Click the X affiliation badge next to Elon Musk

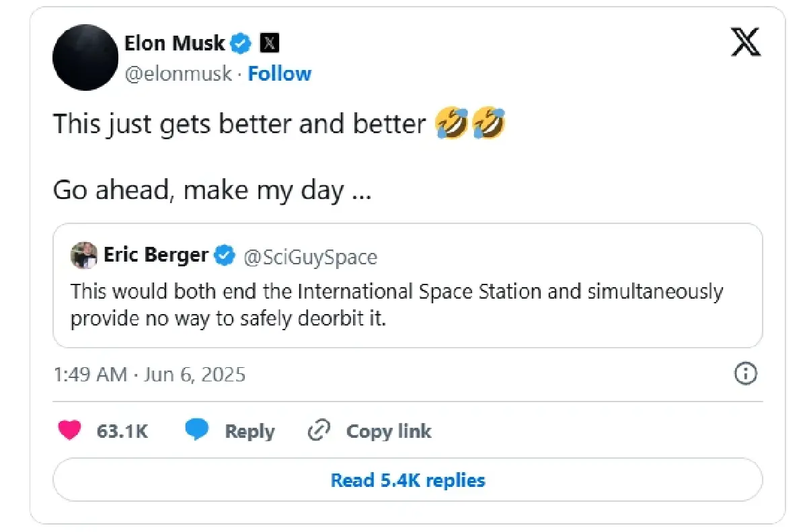point(269,44)
